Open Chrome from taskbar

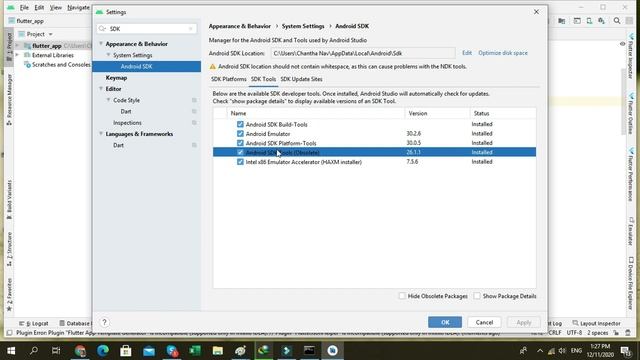point(80,351)
